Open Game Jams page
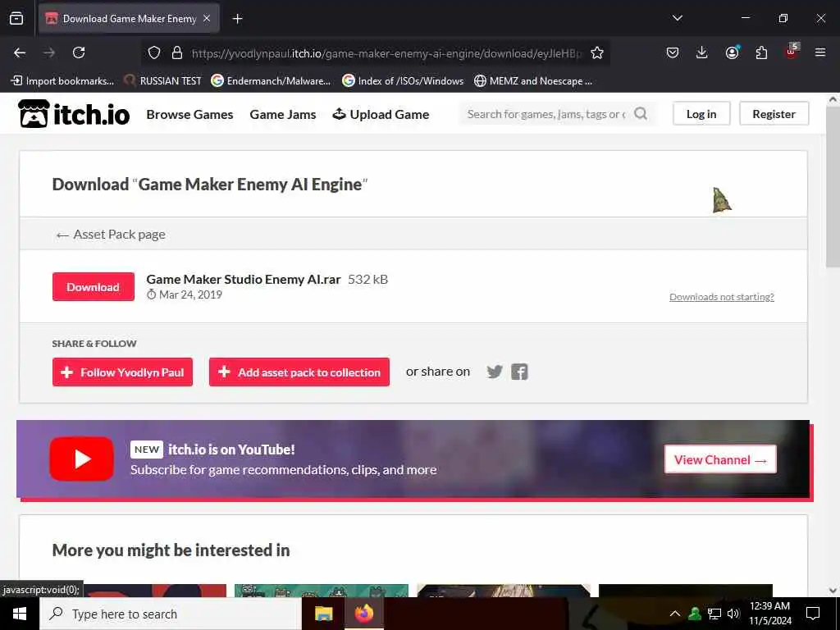The height and width of the screenshot is (630, 840). coord(283,114)
